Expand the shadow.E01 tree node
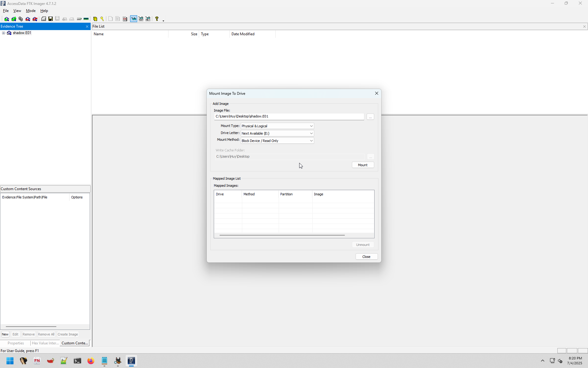The height and width of the screenshot is (368, 588). coord(3,33)
